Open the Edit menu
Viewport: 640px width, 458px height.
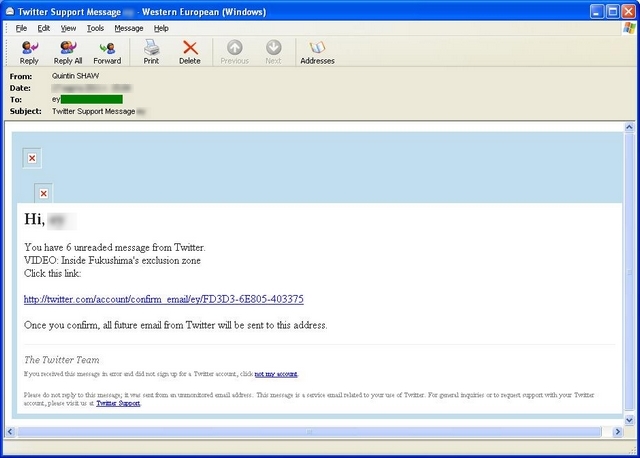coord(44,28)
